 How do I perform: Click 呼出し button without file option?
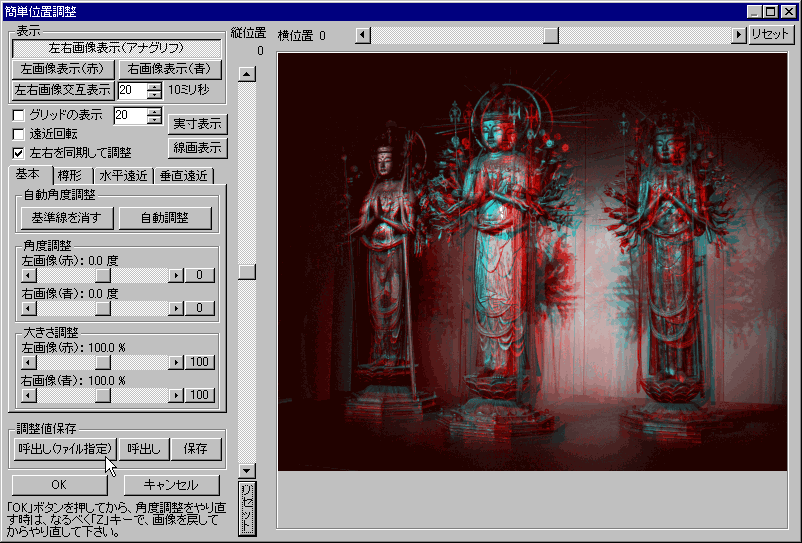click(144, 449)
